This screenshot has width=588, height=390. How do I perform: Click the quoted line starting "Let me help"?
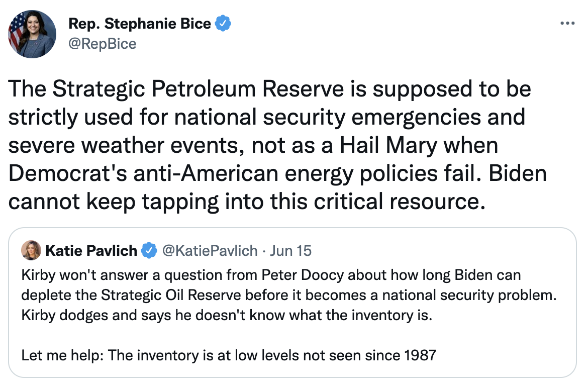point(229,356)
